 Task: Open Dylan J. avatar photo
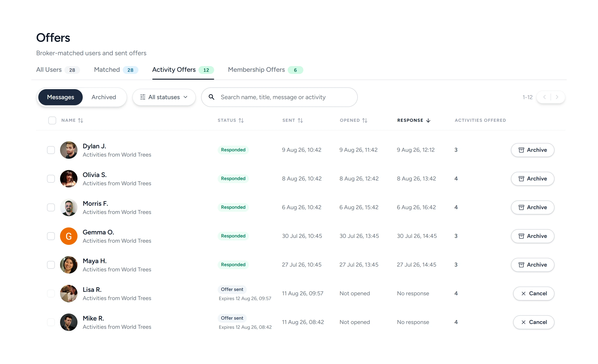(x=69, y=150)
